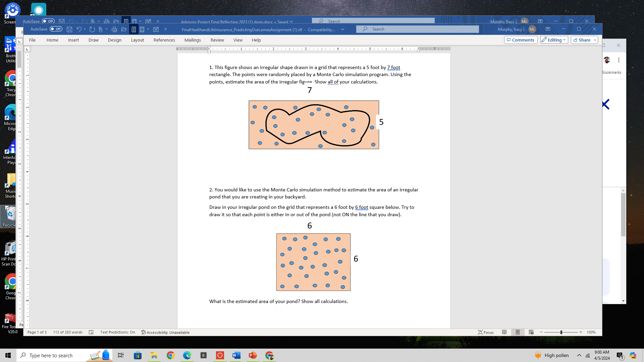
Task: Expand the Undo dropdown arrow
Action: (85, 29)
